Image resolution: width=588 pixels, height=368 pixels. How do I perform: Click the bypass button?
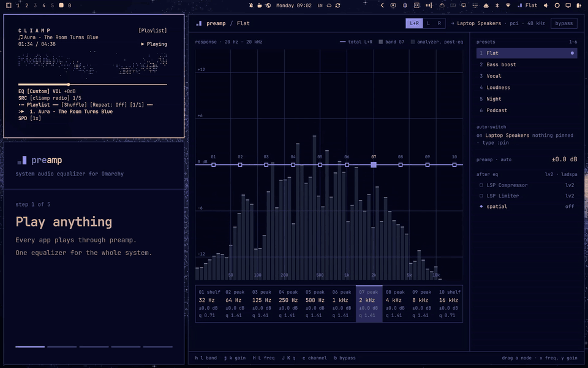(x=563, y=23)
